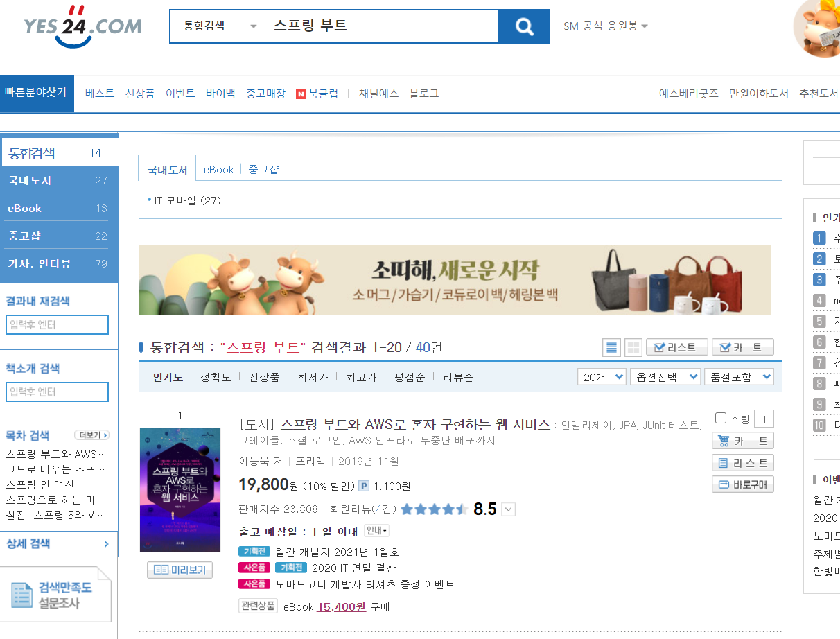
Task: Open the 블로그 link
Action: [424, 94]
